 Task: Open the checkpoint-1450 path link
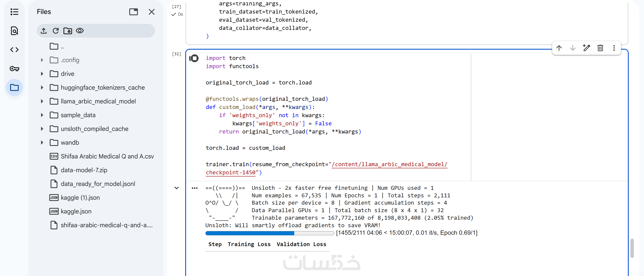click(230, 173)
